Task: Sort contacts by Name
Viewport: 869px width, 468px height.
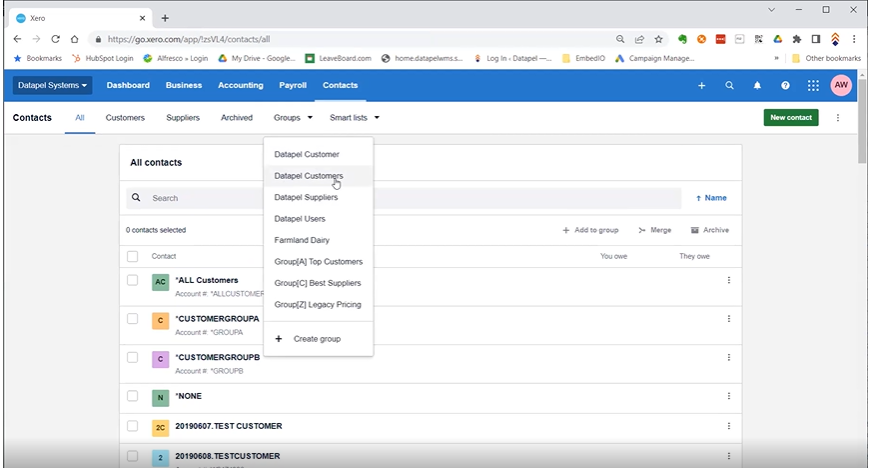Action: pos(711,198)
